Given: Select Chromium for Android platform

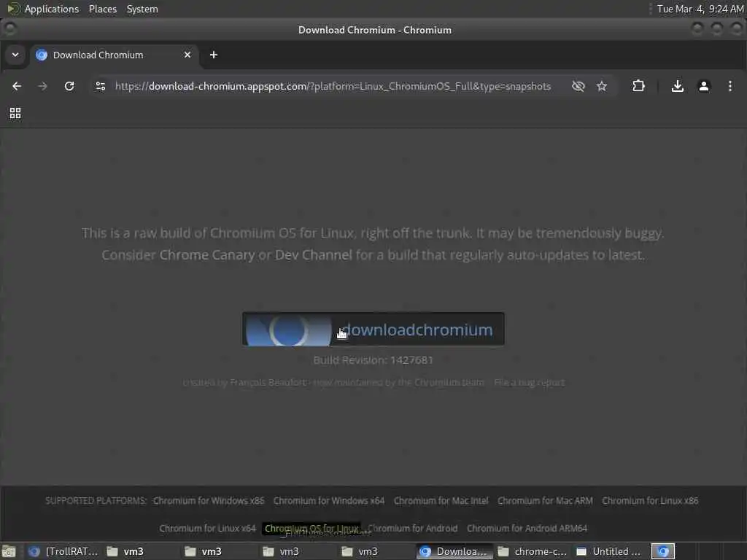Looking at the screenshot, I should pyautogui.click(x=413, y=528).
